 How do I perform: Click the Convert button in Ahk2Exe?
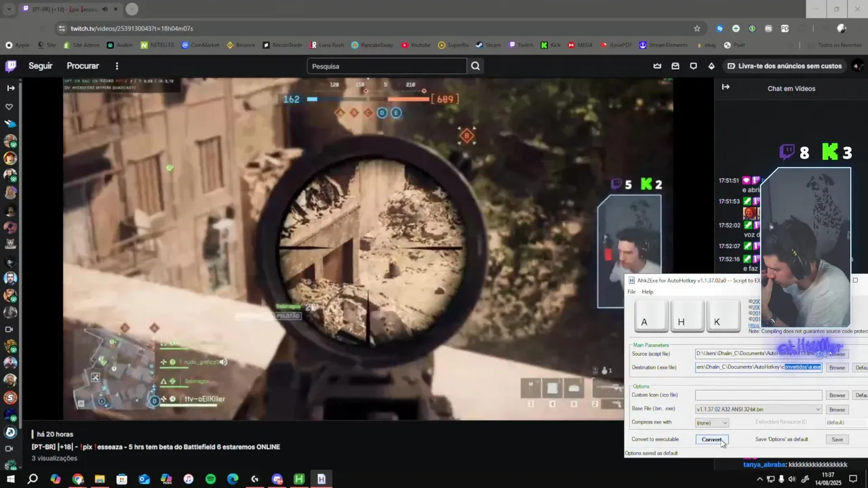point(712,439)
